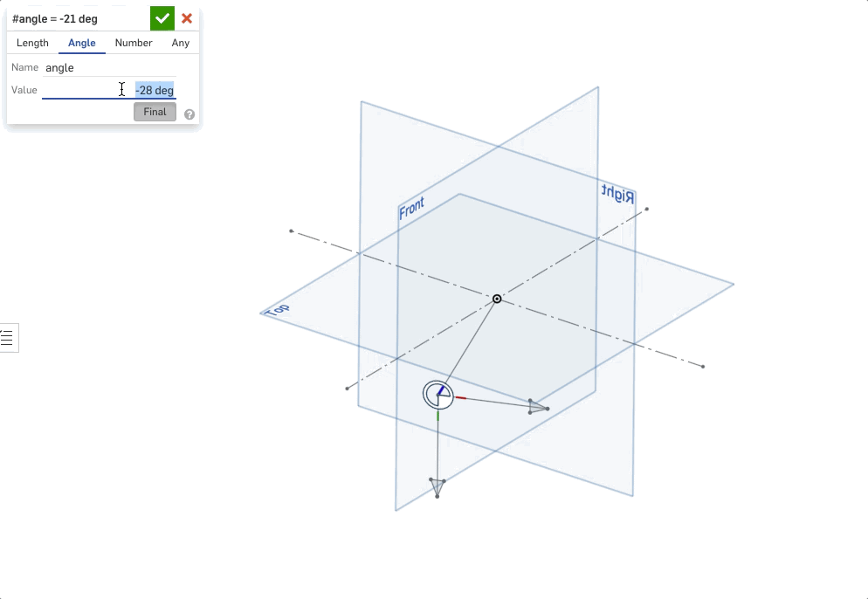Viewport: 868px width, 599px height.
Task: Cancel the variable dialog with red X
Action: (x=187, y=18)
